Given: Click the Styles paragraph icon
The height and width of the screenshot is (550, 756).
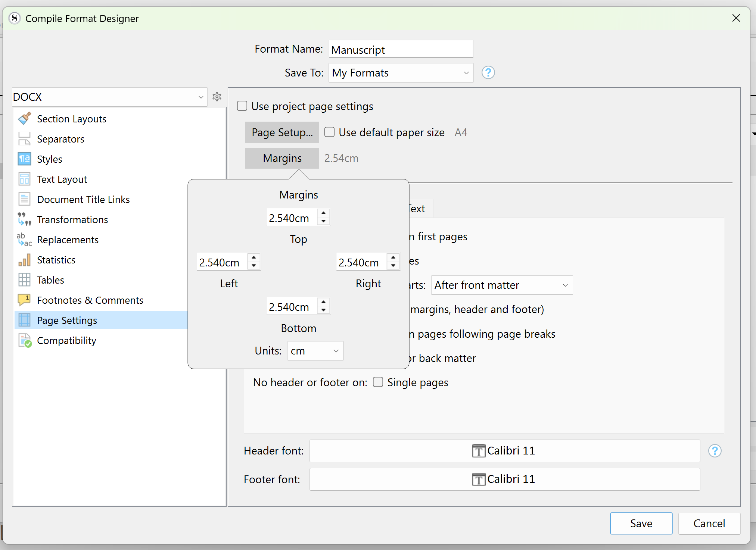Looking at the screenshot, I should click(x=24, y=159).
